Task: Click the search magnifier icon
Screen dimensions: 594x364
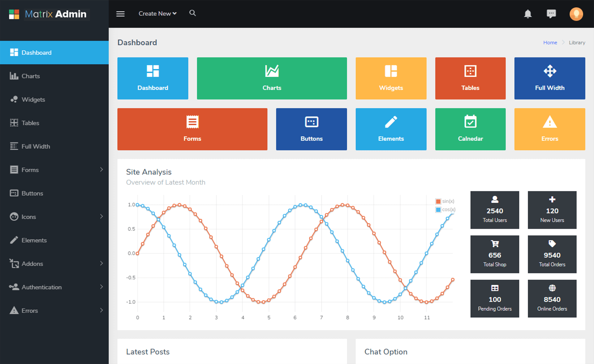Action: click(192, 13)
